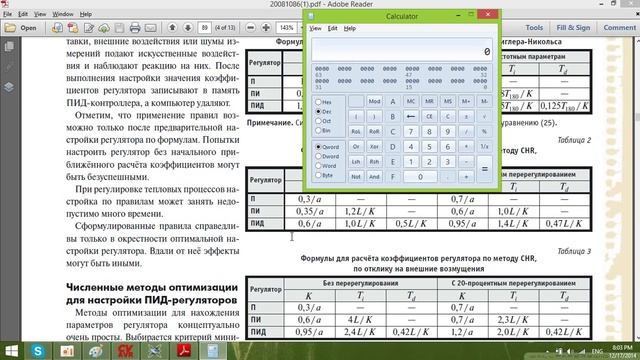
Task: Open Calculator Help menu
Action: pyautogui.click(x=349, y=28)
